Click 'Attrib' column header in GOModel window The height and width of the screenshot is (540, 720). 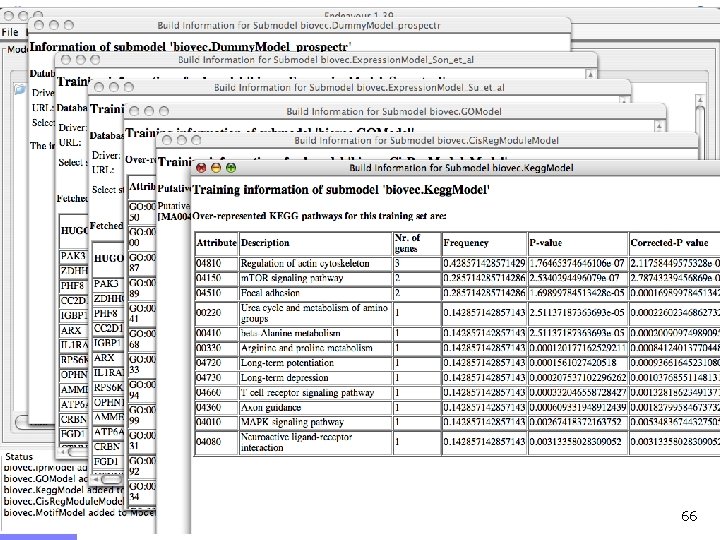tap(142, 186)
